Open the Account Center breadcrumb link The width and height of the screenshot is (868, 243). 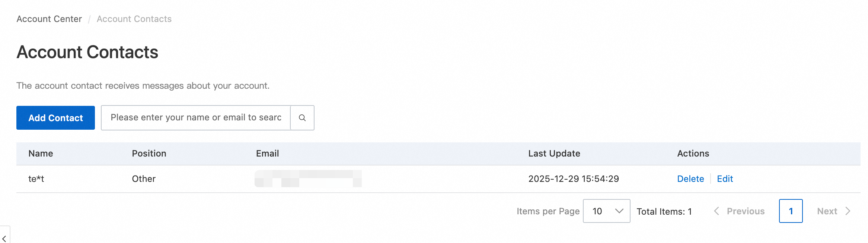(49, 19)
